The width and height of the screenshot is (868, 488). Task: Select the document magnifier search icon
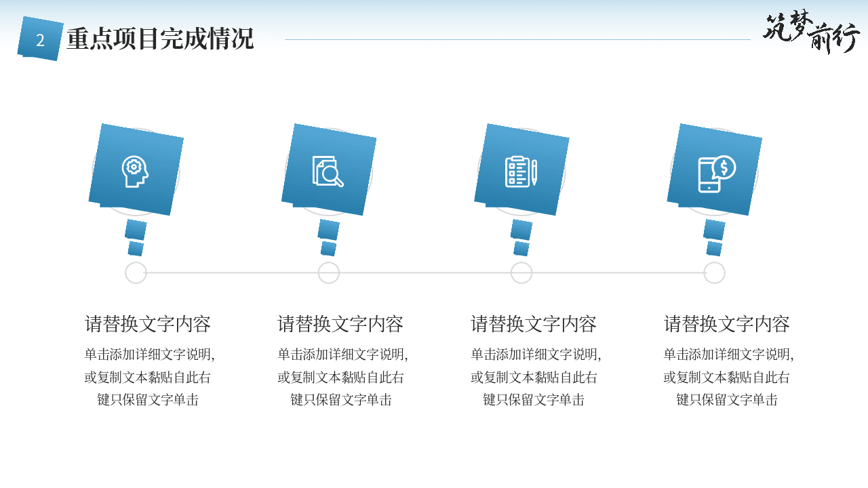(328, 171)
